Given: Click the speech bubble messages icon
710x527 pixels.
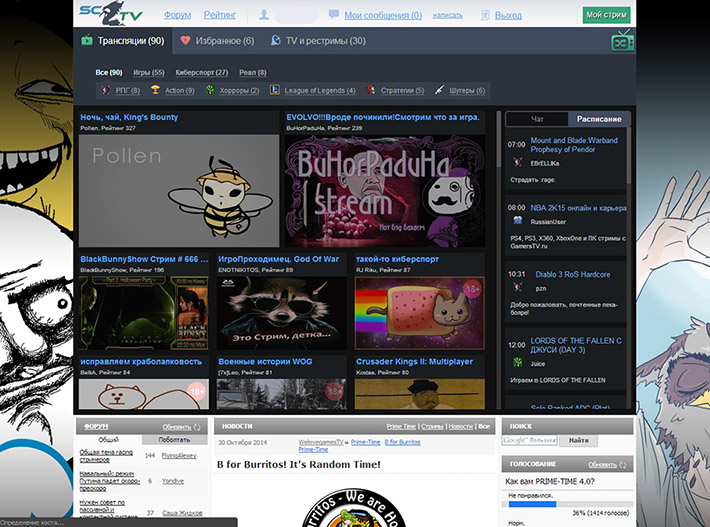Looking at the screenshot, I should tap(334, 16).
